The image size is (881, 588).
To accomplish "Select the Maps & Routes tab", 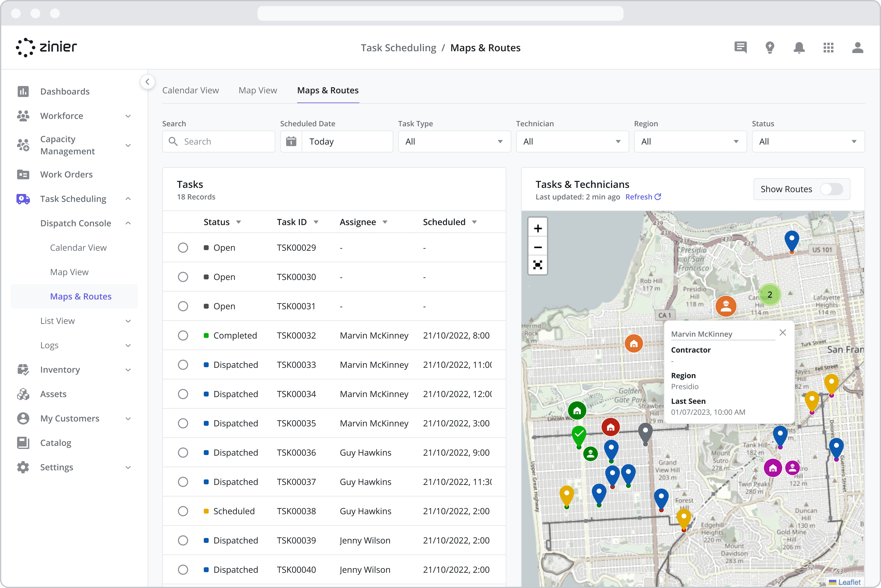I will tap(328, 90).
